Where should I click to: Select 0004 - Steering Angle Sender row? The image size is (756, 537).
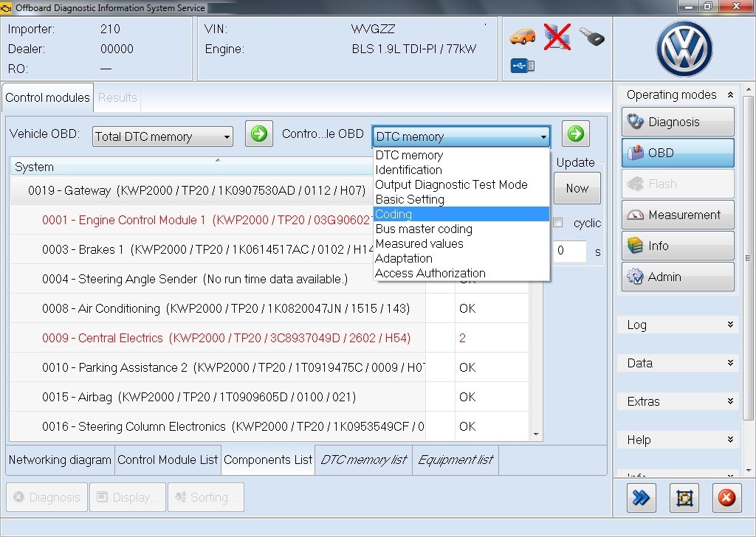269,279
